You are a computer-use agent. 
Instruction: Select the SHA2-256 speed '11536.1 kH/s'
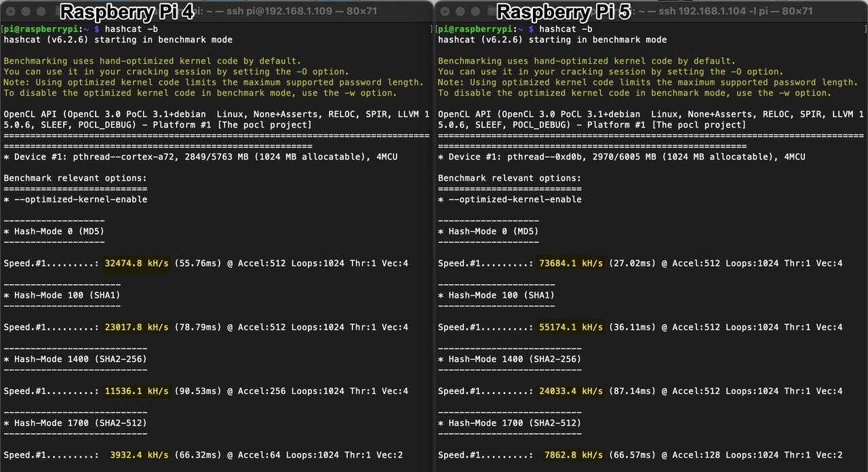coord(136,391)
